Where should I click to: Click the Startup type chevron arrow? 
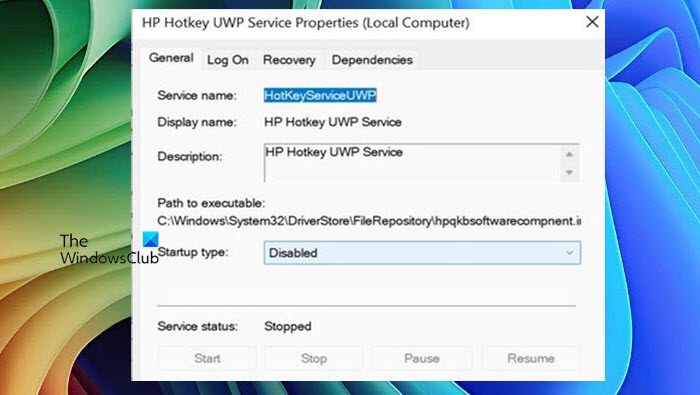click(x=569, y=253)
